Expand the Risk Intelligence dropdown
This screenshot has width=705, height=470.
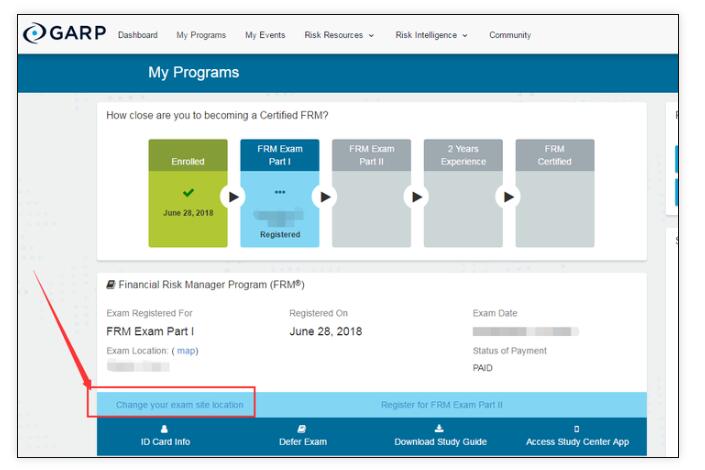pos(431,35)
